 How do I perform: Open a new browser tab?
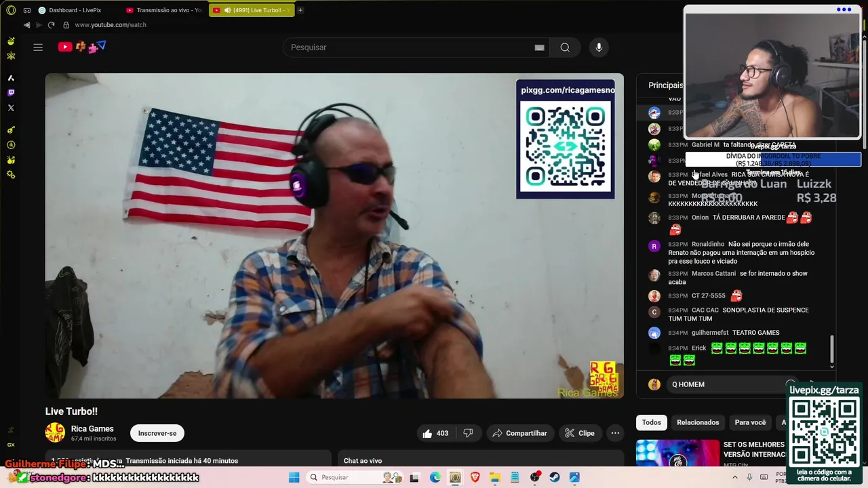pos(300,10)
